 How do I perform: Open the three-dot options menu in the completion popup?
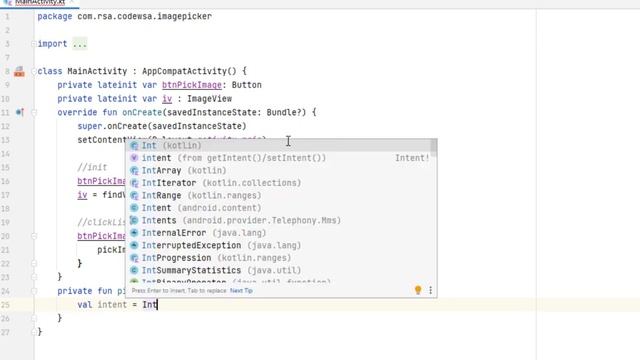coord(430,290)
